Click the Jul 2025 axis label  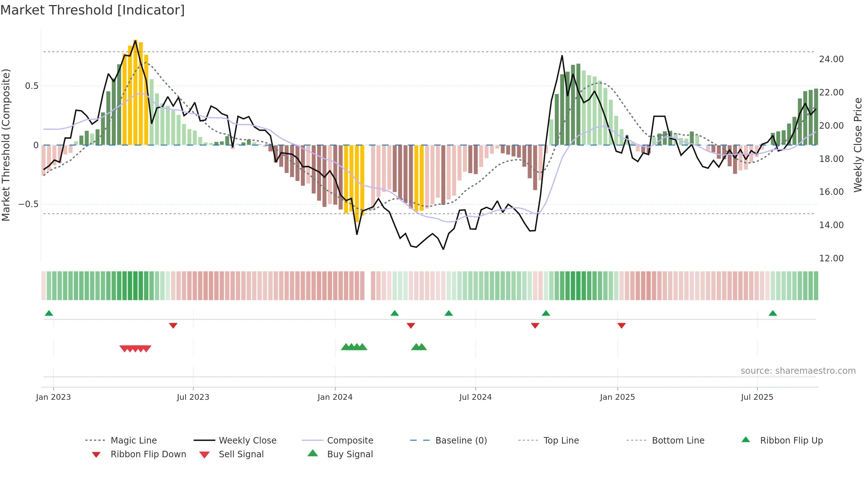click(757, 397)
